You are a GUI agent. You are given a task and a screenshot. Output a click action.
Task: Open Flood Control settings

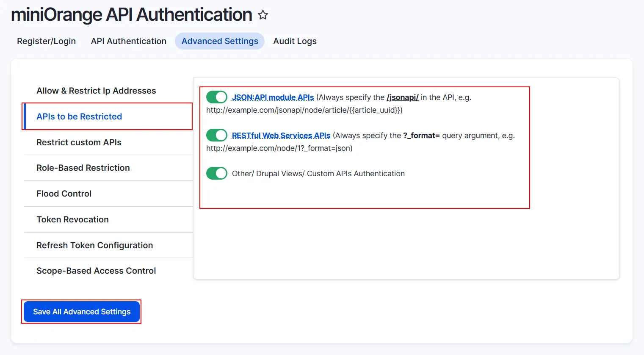tap(64, 194)
